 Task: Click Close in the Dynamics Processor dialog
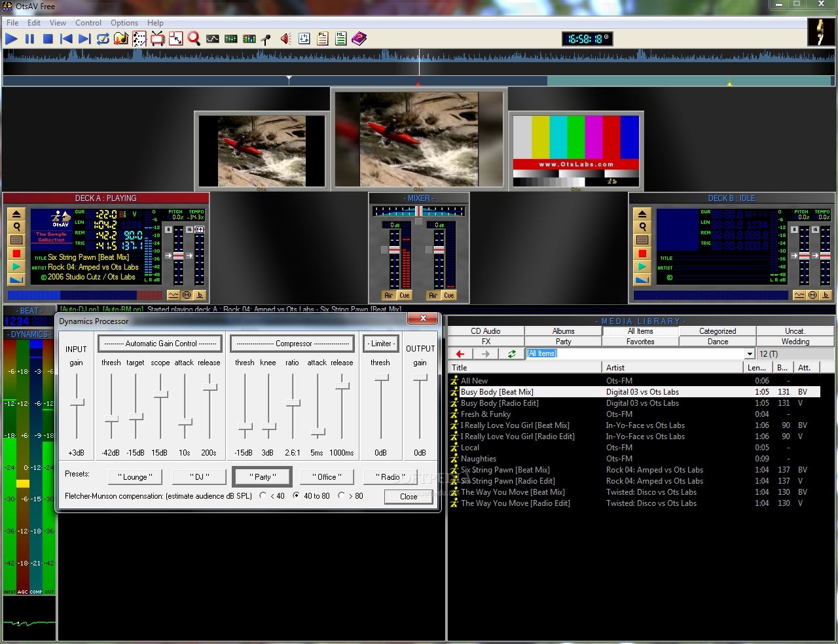(x=409, y=497)
